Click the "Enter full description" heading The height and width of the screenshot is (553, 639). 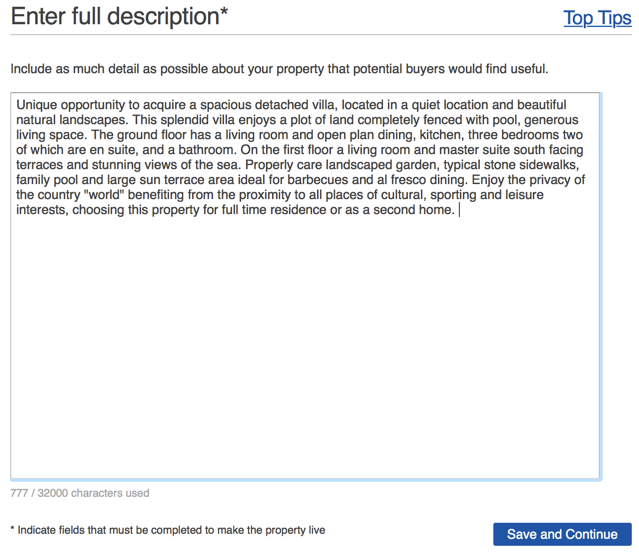point(119,17)
